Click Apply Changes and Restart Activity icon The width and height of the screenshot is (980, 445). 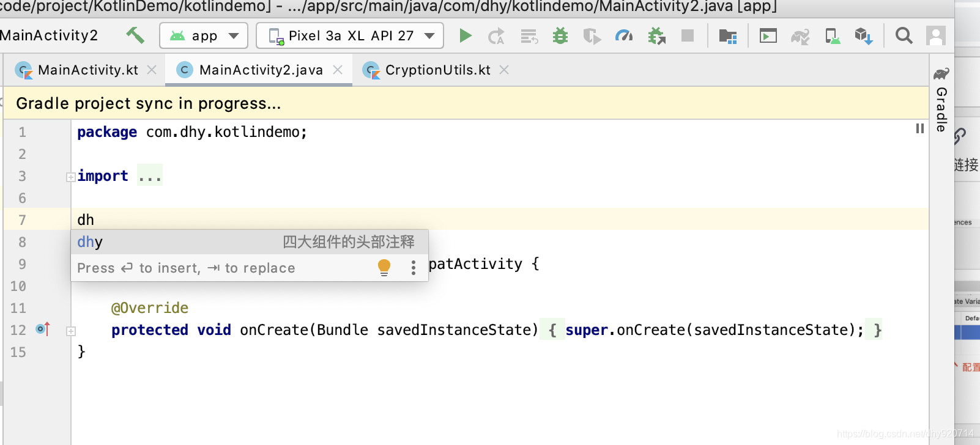click(x=496, y=36)
